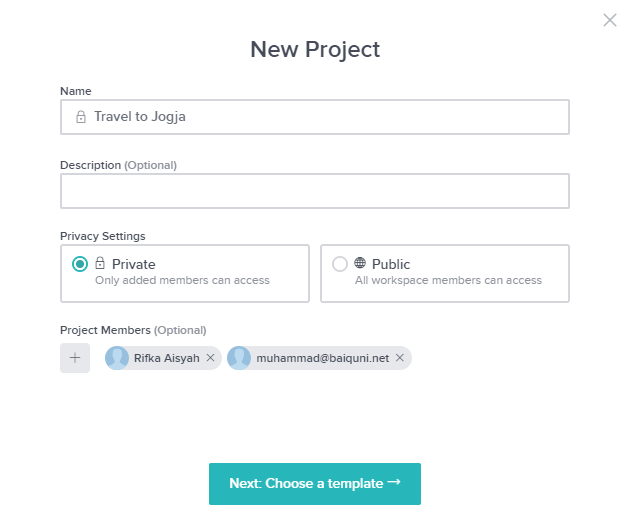Click the lock icon inside the Name field
The image size is (629, 528).
81,117
